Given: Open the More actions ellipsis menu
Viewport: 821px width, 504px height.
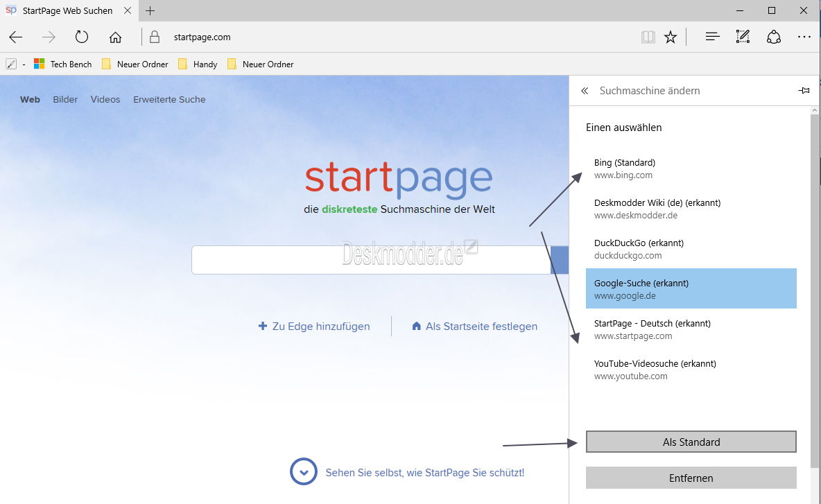Looking at the screenshot, I should (x=804, y=37).
